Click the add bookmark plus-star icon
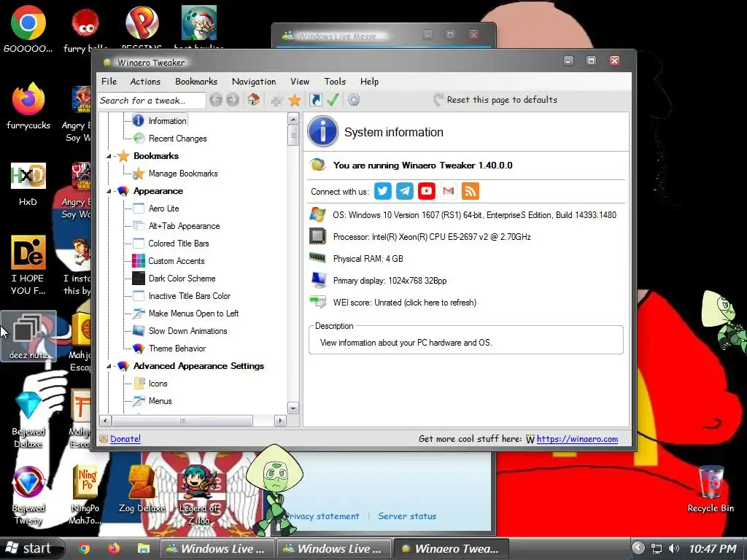 click(276, 100)
